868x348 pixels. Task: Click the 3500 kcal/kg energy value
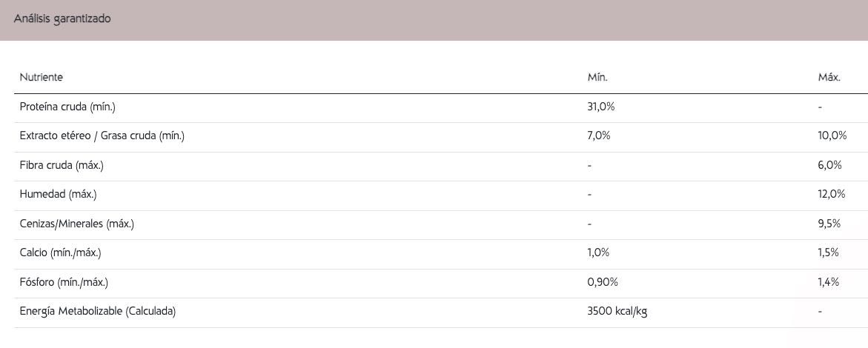click(617, 312)
